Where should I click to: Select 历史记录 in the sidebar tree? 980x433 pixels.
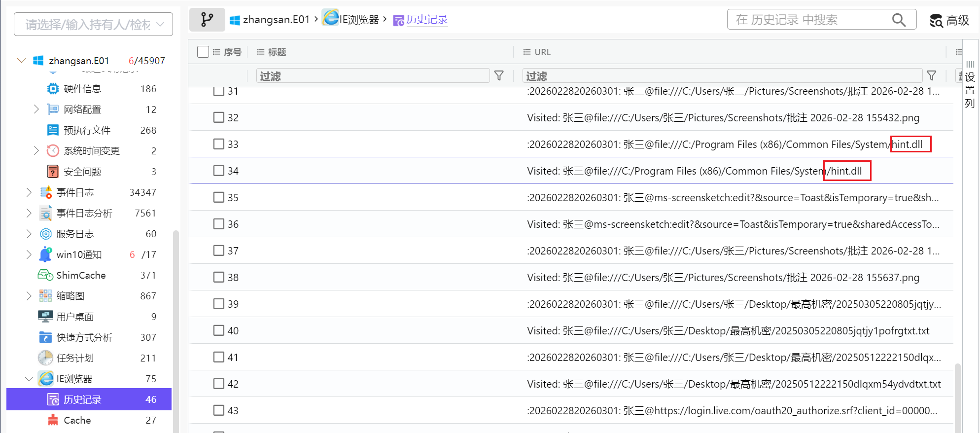(x=82, y=399)
